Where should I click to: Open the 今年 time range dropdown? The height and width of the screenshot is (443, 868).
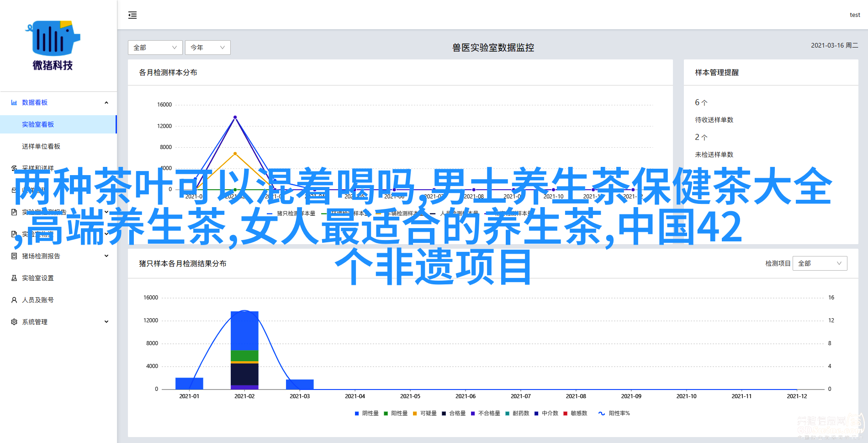coord(207,48)
